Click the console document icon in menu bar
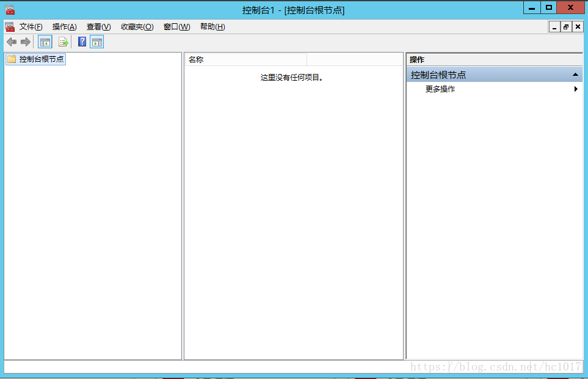Image resolution: width=588 pixels, height=379 pixels. coord(10,27)
